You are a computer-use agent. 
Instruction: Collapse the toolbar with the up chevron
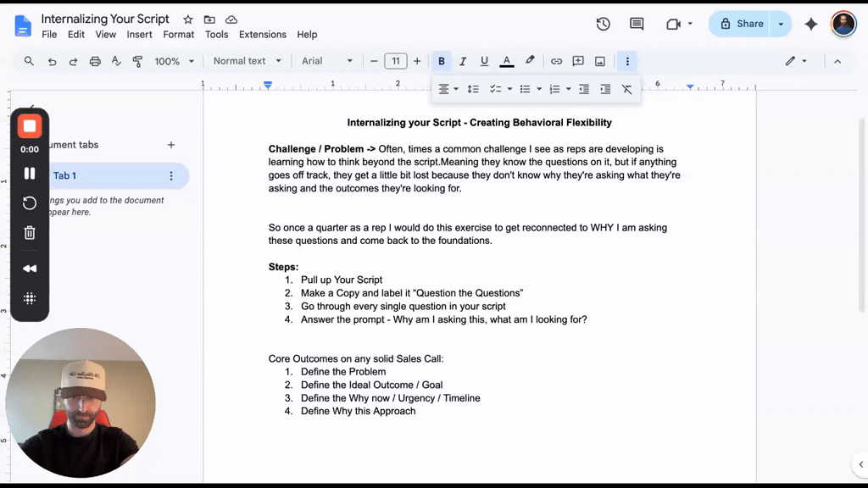(x=837, y=61)
